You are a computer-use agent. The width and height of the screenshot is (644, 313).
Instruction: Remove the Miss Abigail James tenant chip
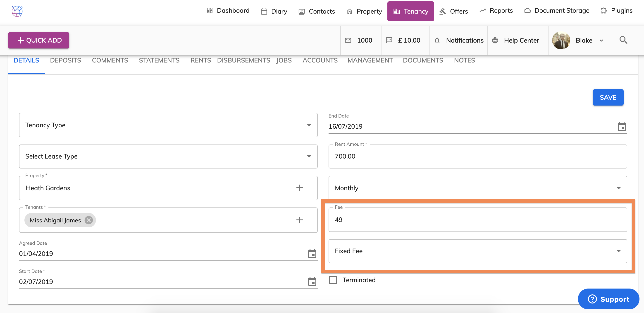88,220
